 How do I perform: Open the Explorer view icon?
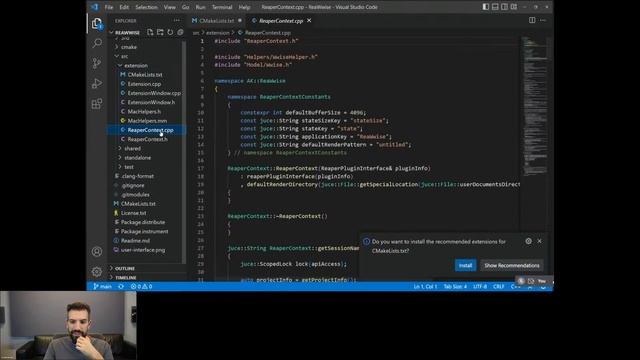click(x=97, y=23)
